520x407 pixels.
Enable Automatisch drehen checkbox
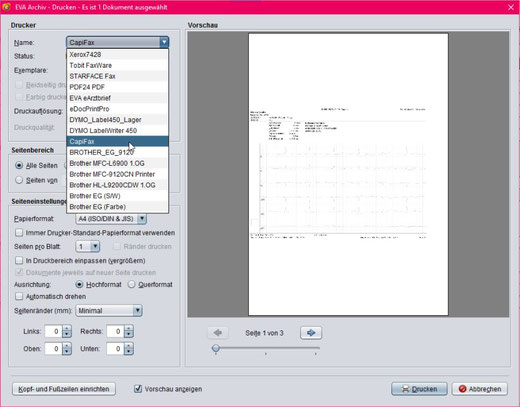tap(19, 296)
